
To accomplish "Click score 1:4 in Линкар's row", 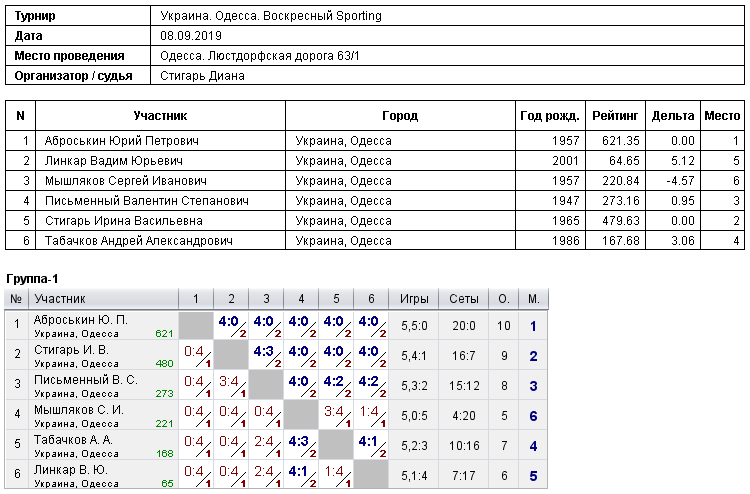I will [333, 472].
